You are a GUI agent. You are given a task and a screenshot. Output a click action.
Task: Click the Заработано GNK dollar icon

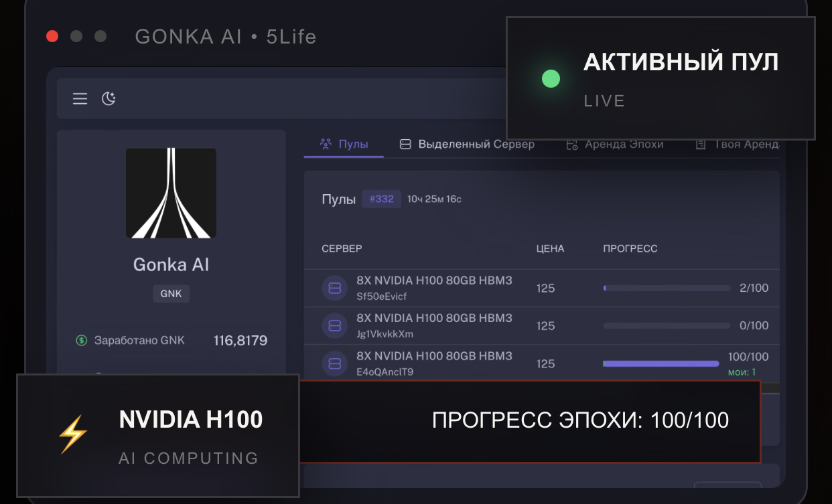click(x=82, y=340)
